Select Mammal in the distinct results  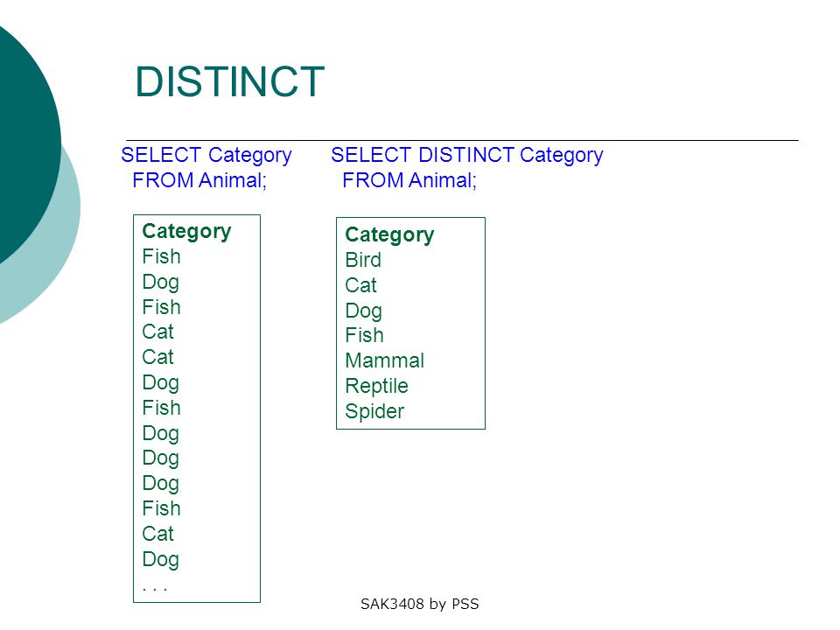[385, 360]
